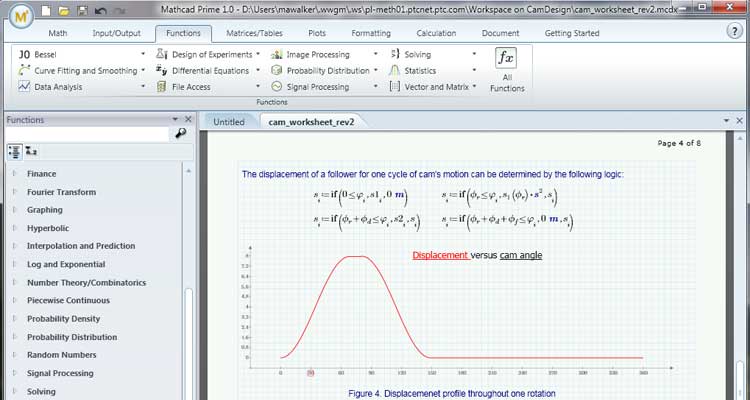The width and height of the screenshot is (750, 400).
Task: Click the Signal Processing wave icon
Action: pos(276,87)
